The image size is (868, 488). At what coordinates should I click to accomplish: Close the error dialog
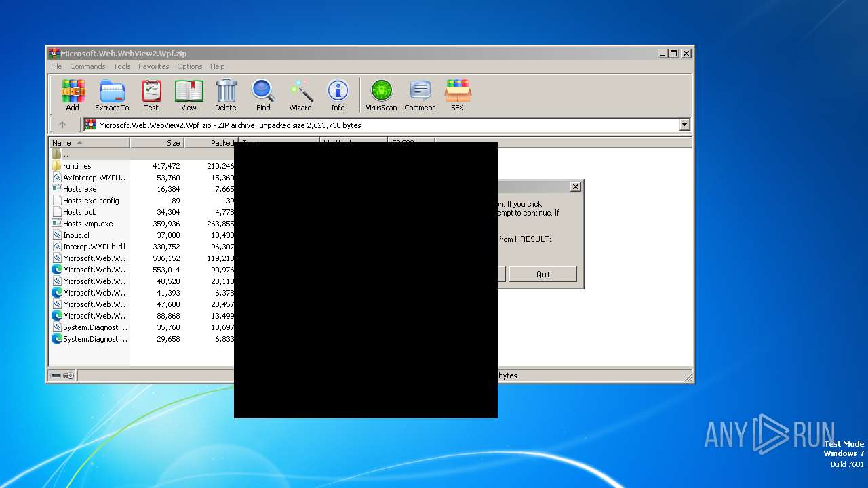(x=576, y=187)
